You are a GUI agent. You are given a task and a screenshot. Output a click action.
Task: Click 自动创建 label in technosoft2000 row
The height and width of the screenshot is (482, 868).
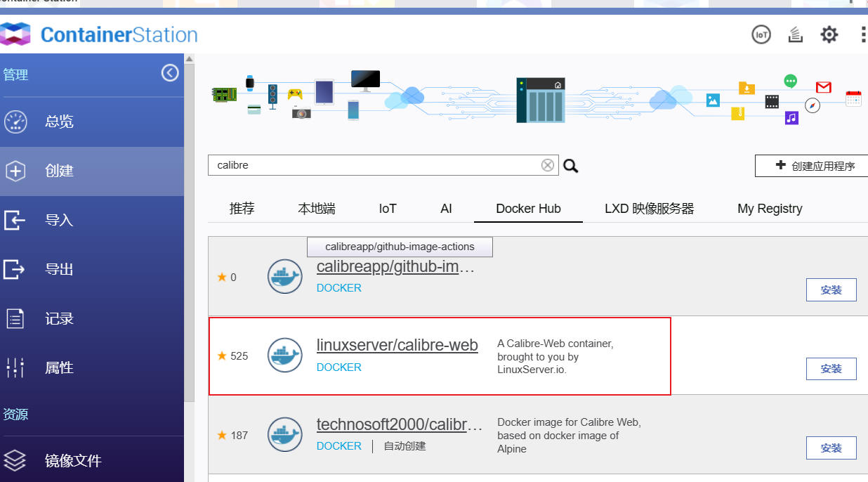tap(405, 446)
